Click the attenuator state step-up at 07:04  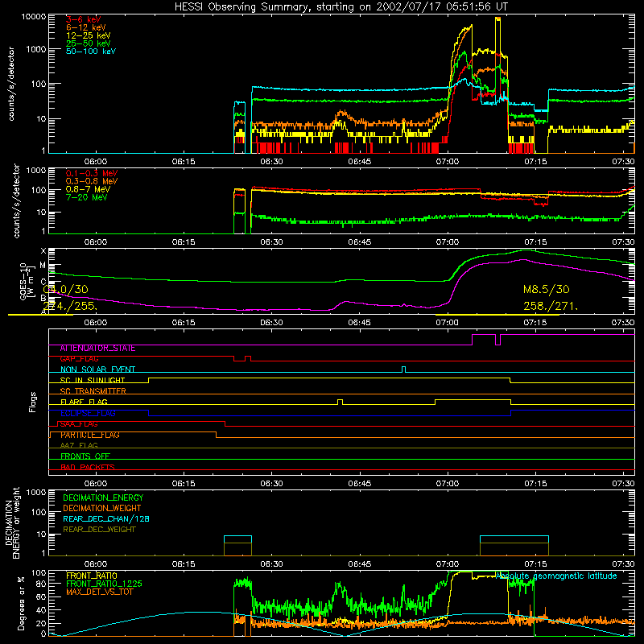[473, 340]
